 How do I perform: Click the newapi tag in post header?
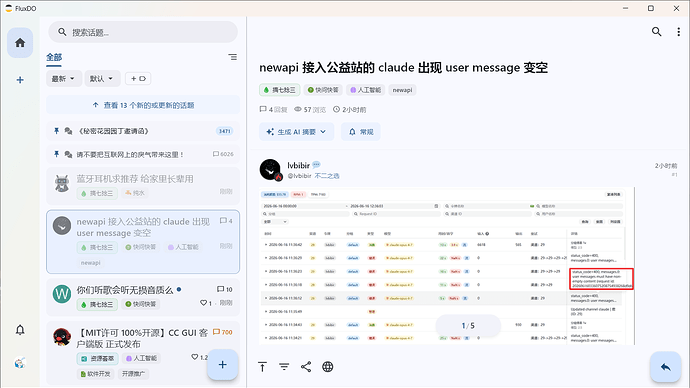(x=402, y=90)
